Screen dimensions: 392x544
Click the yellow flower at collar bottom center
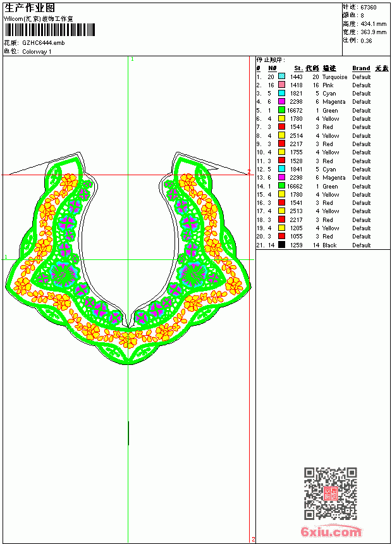coord(128,340)
